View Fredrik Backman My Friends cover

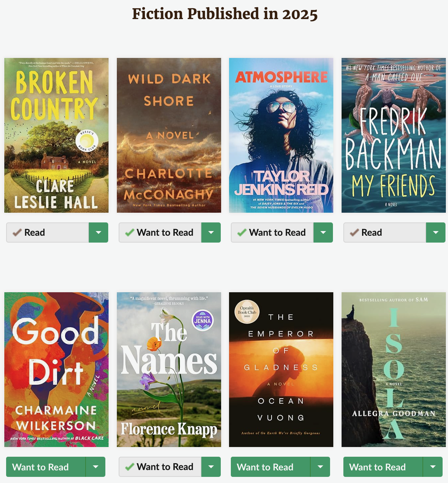(x=394, y=135)
